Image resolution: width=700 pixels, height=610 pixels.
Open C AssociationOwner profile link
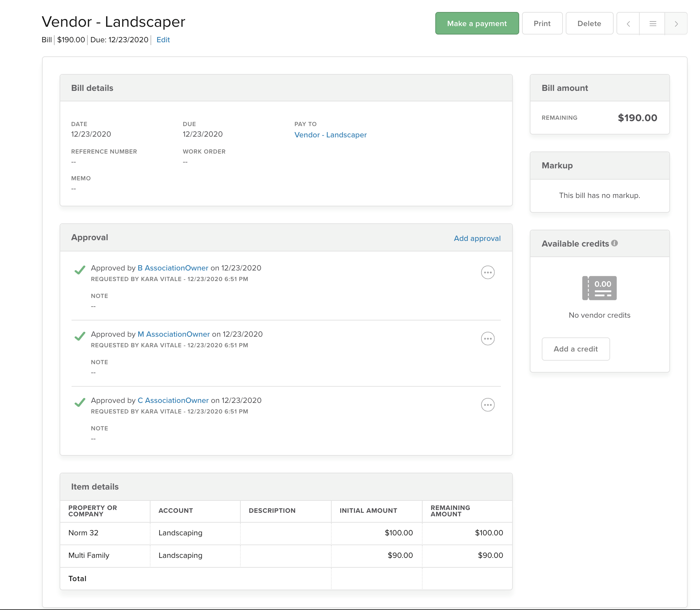(173, 400)
